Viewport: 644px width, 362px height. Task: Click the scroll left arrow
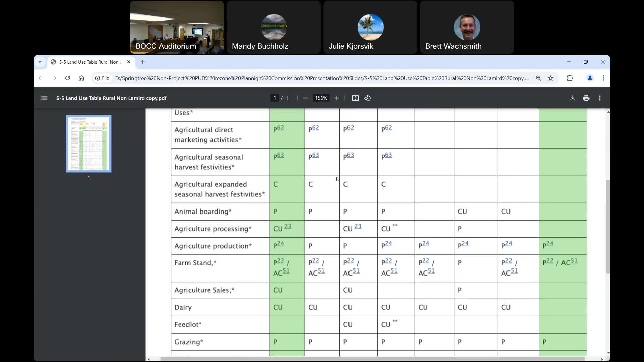149,359
